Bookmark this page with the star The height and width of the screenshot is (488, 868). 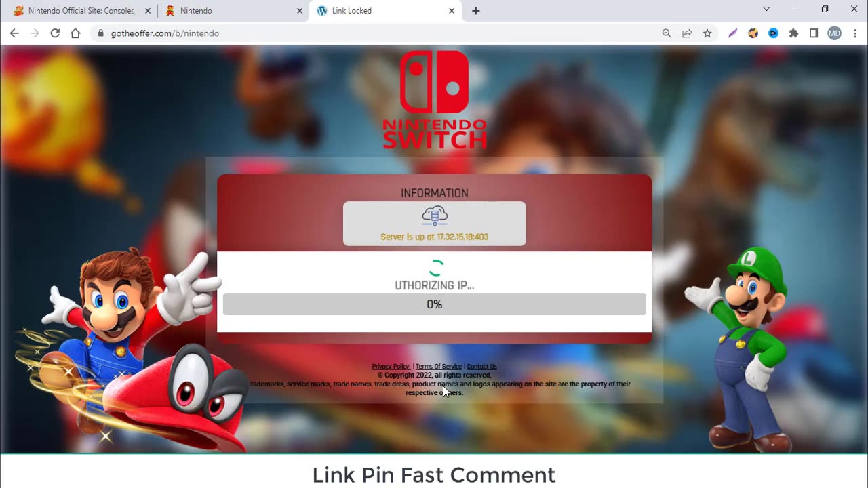pos(707,33)
